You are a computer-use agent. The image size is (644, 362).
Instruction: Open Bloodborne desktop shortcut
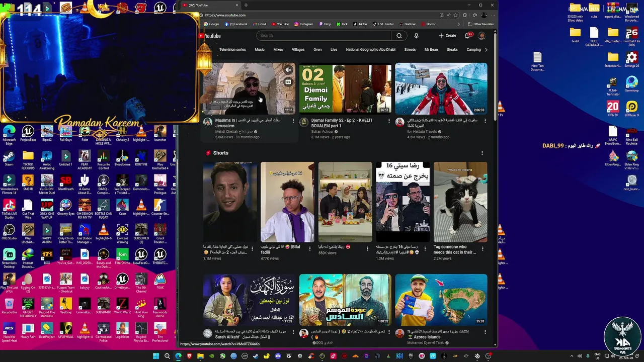[122, 158]
